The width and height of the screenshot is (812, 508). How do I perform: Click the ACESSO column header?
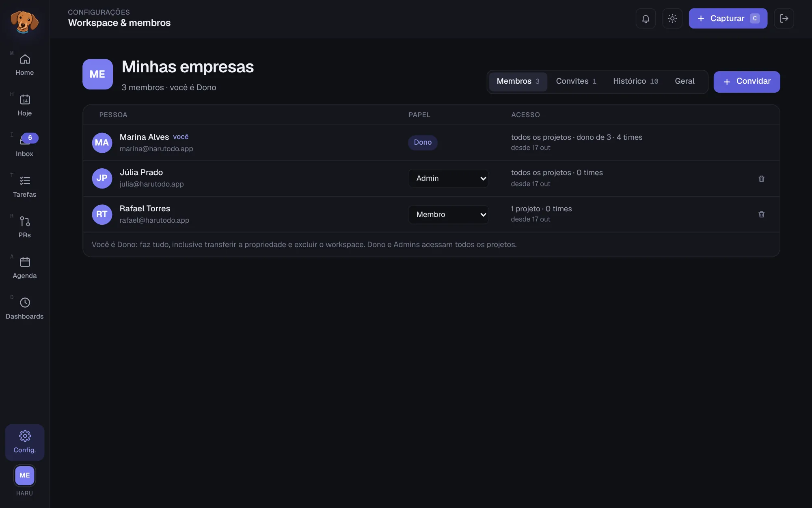pos(525,115)
